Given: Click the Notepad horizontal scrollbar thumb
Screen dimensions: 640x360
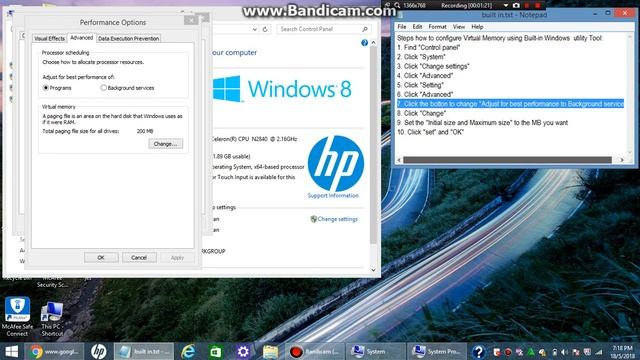Looking at the screenshot, I should (507, 160).
